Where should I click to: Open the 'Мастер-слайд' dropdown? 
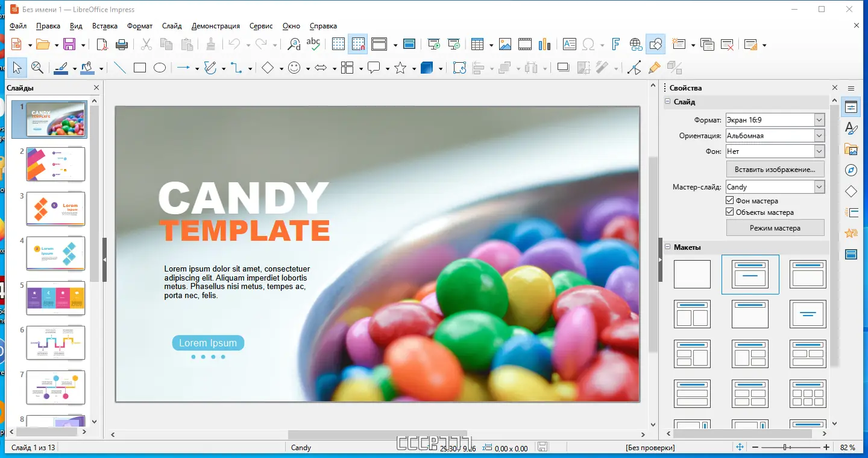[x=819, y=187]
